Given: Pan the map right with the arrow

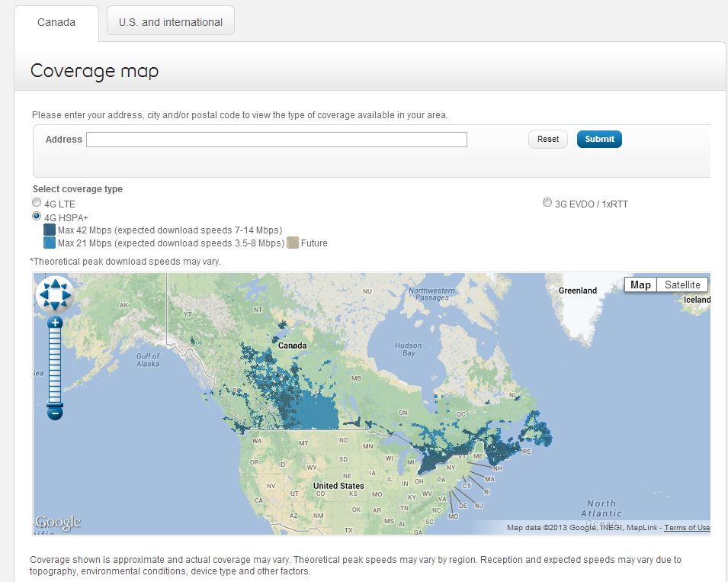Looking at the screenshot, I should (67, 294).
